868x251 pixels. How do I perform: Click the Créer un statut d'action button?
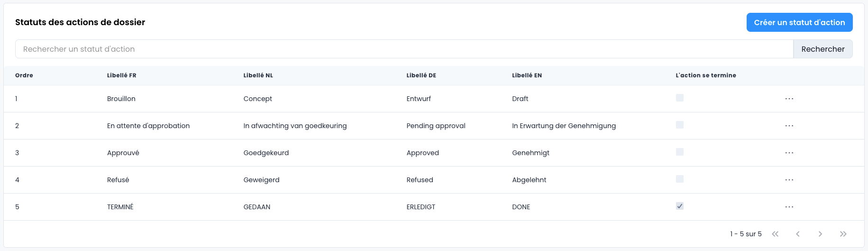[x=799, y=22]
